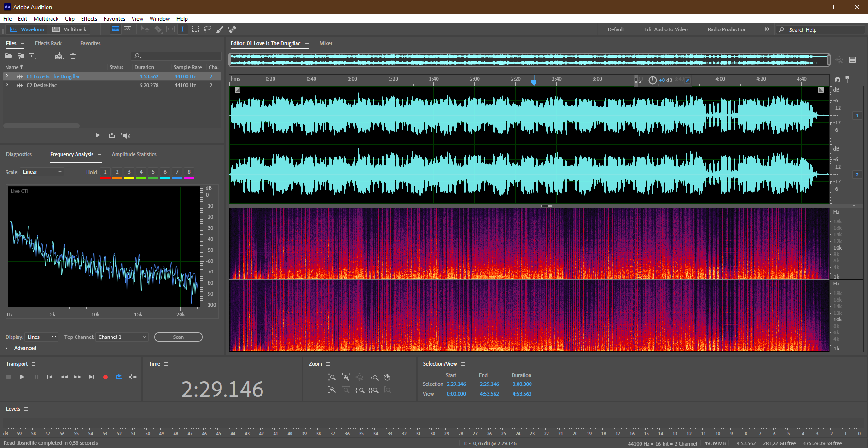Click Zoom In at In Point
The image size is (868, 448).
(360, 390)
